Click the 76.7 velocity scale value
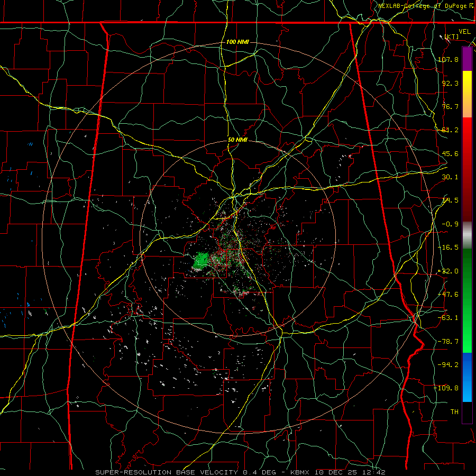Image resolution: width=476 pixels, height=476 pixels. tap(450, 106)
